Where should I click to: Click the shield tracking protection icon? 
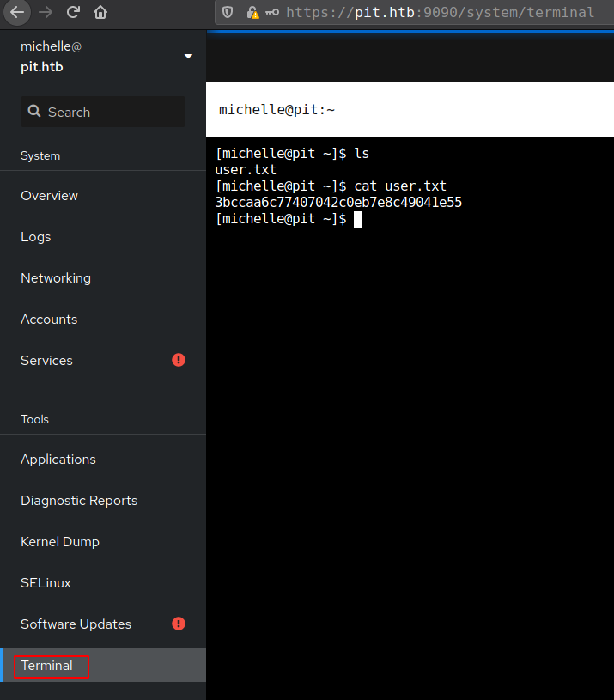(x=228, y=12)
